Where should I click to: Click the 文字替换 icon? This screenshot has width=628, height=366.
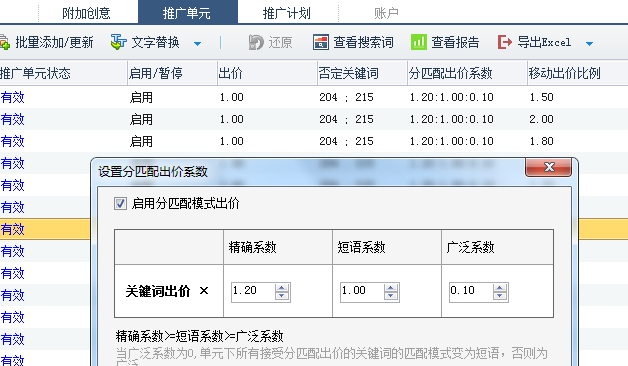click(x=118, y=42)
